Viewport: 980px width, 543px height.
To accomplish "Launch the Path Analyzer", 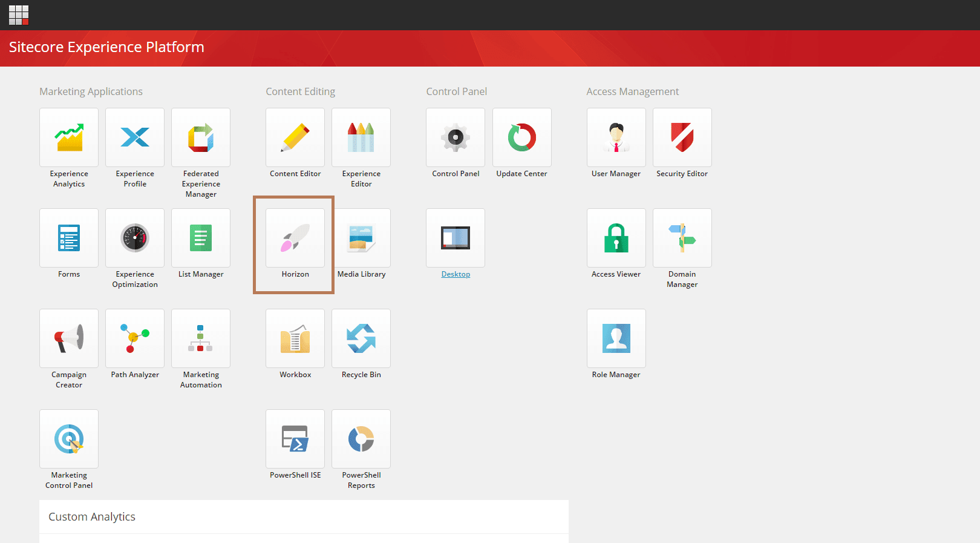I will (x=135, y=338).
